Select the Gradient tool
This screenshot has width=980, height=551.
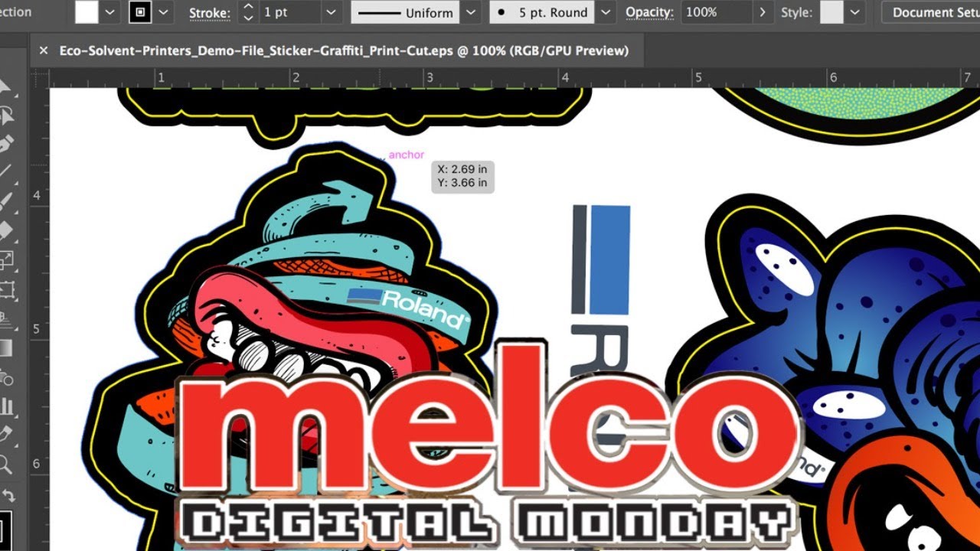[x=6, y=348]
